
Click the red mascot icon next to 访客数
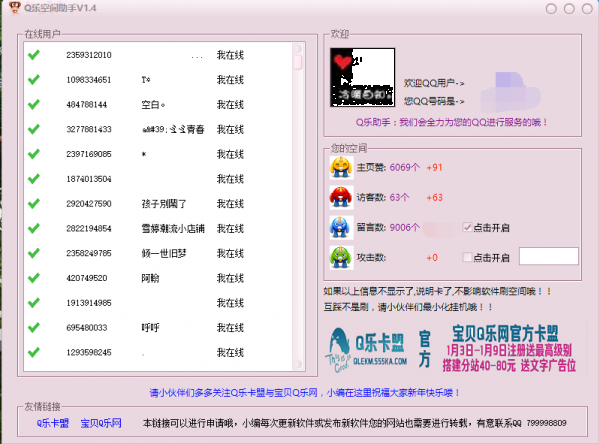[341, 198]
